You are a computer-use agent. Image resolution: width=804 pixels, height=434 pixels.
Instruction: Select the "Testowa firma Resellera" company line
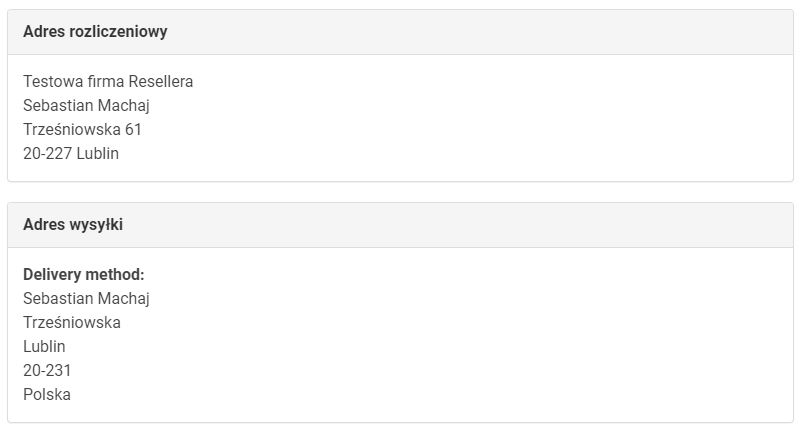click(108, 81)
